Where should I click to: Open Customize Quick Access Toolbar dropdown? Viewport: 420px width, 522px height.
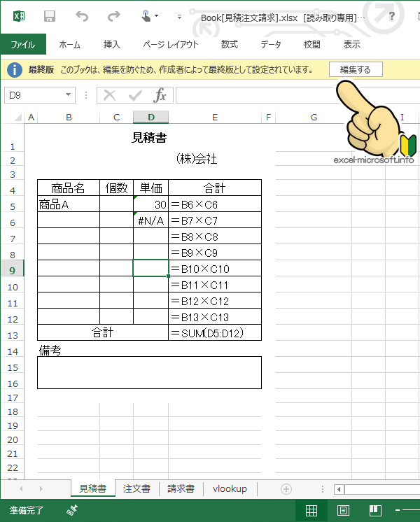click(179, 16)
